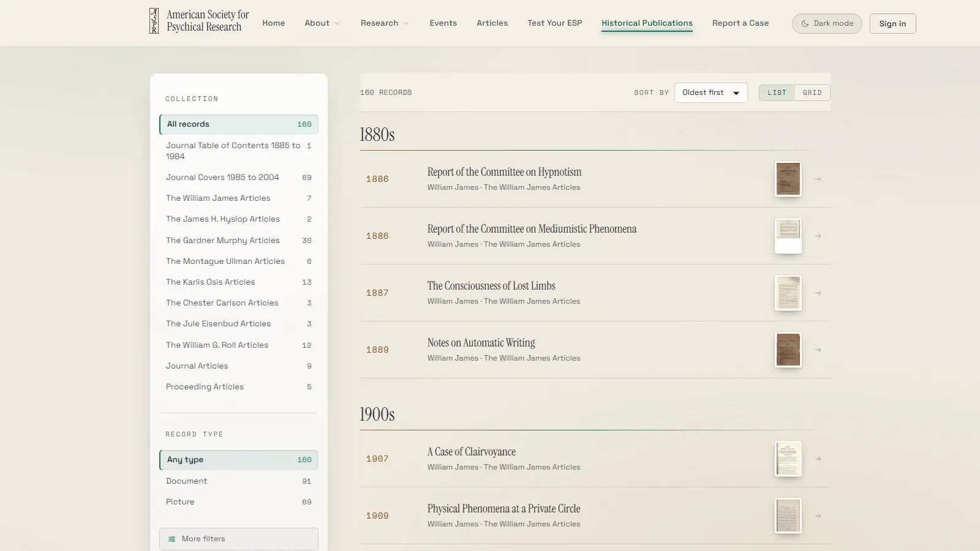Filter by The William G. Roll Articles

(x=239, y=345)
